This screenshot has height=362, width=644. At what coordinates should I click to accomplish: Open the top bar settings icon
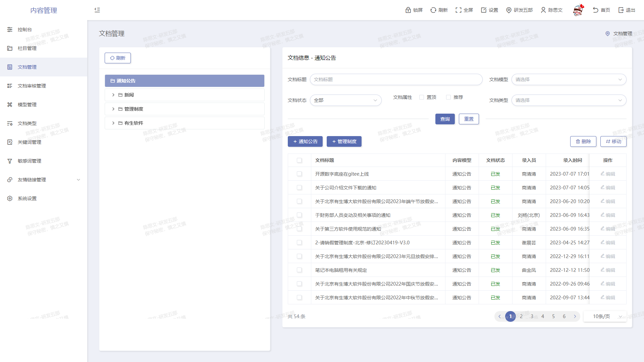coord(484,10)
